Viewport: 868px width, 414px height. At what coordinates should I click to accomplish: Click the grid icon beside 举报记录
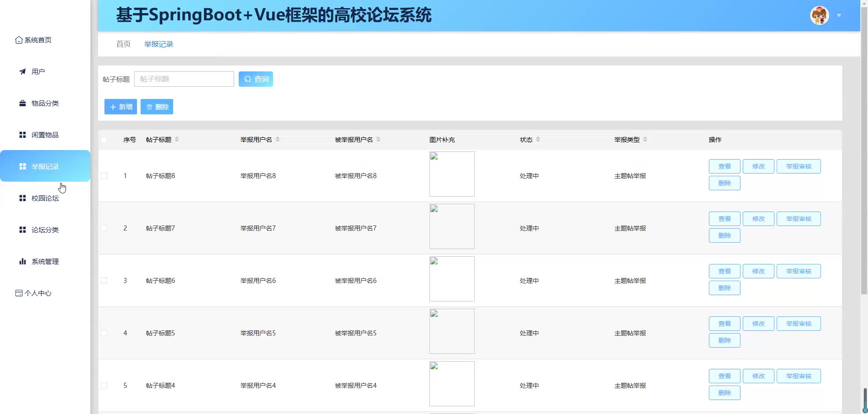click(23, 167)
